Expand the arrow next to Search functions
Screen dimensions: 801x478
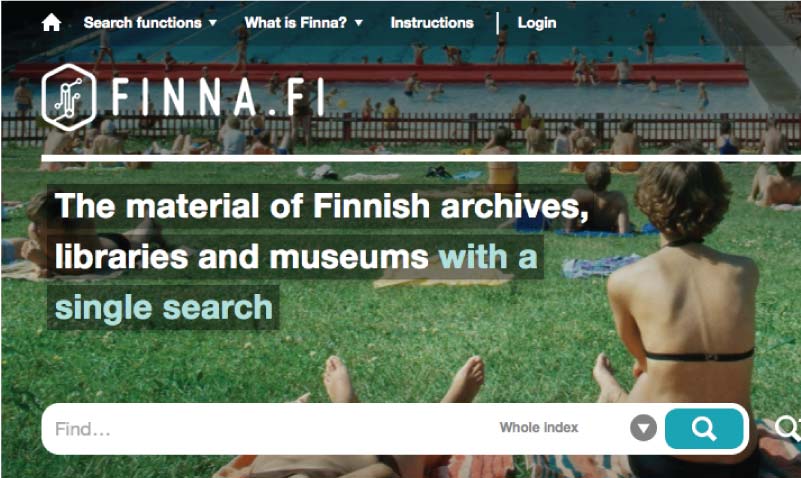coord(213,23)
